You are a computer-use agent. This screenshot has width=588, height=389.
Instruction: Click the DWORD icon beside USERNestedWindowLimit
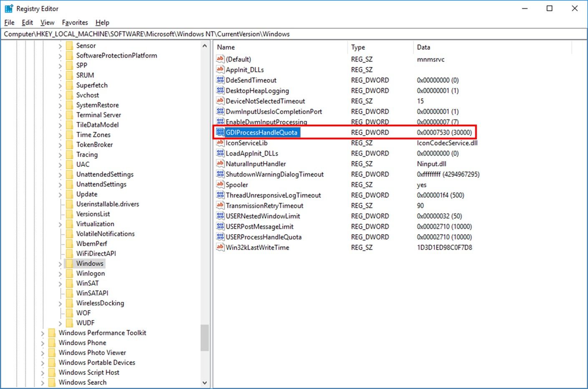point(220,216)
